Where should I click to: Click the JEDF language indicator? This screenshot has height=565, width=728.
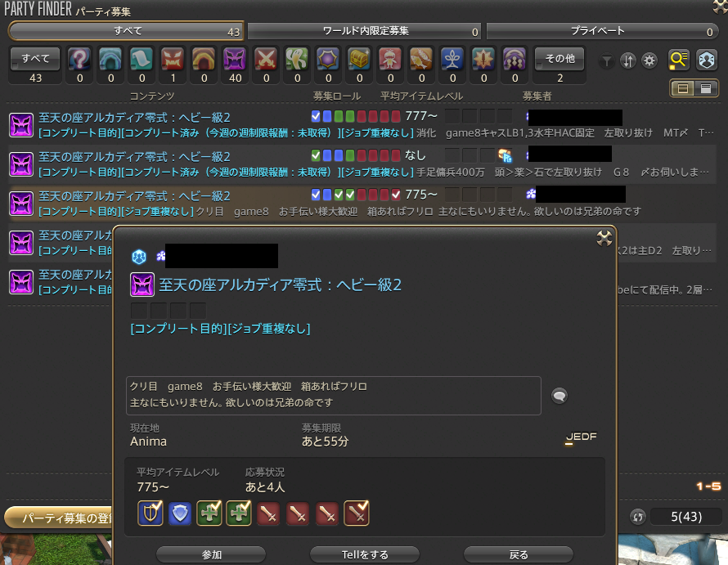581,437
